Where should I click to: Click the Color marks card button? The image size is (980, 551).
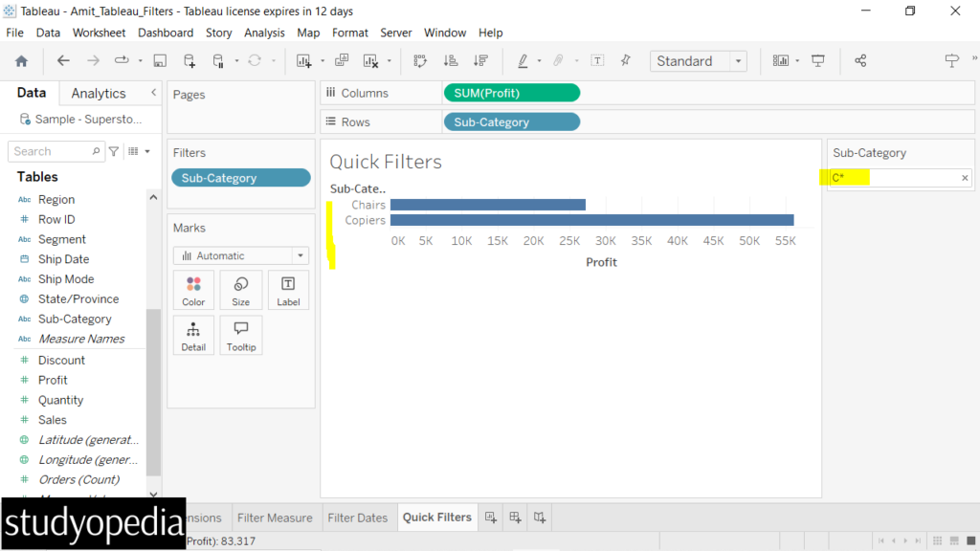point(193,291)
